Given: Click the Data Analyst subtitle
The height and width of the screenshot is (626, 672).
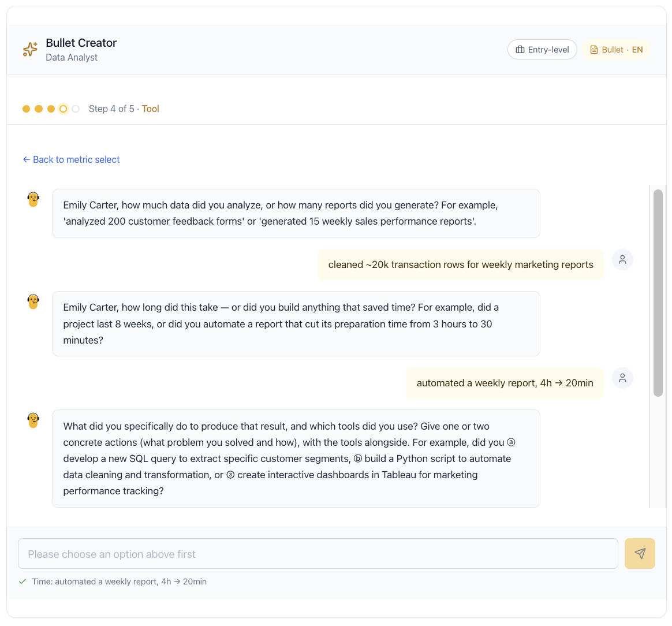Looking at the screenshot, I should (x=72, y=57).
